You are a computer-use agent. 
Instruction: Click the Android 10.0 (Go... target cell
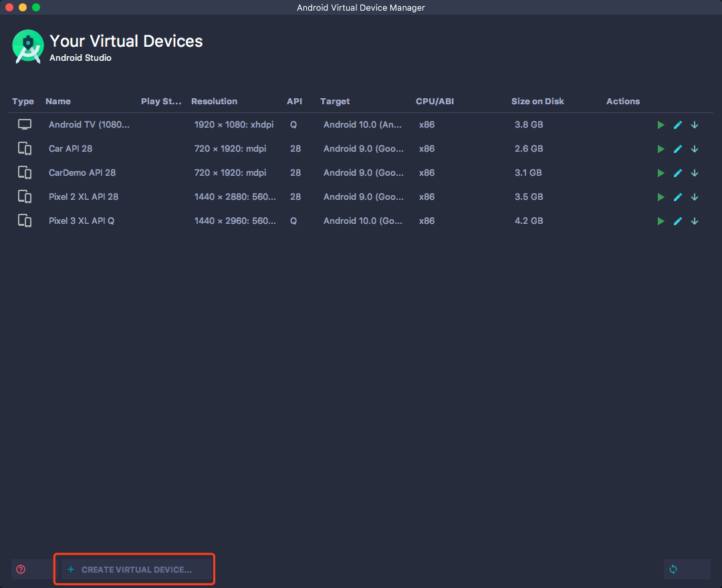pyautogui.click(x=363, y=221)
